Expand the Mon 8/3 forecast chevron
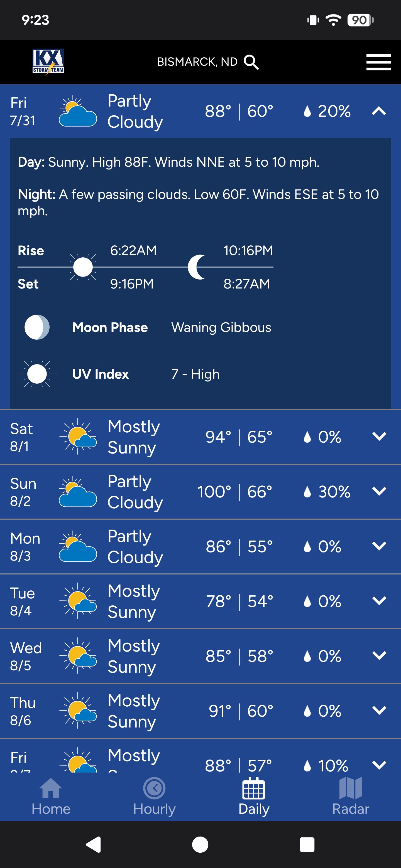 point(379,546)
